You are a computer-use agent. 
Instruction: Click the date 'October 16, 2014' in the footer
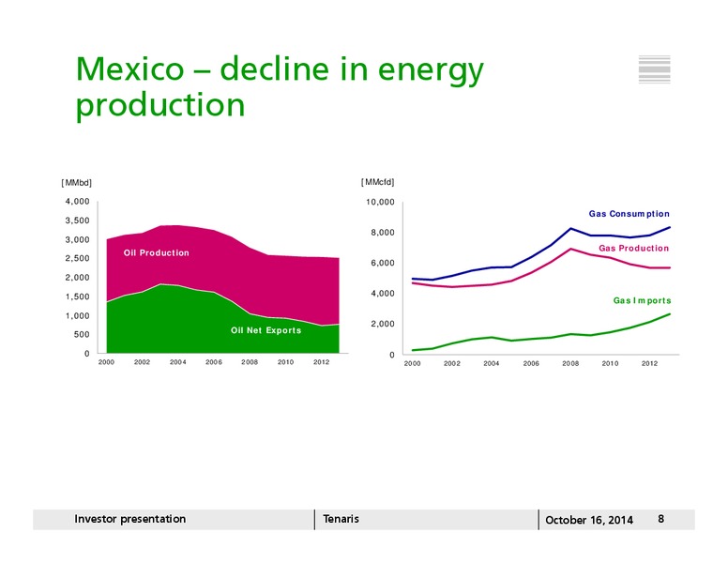coord(589,520)
